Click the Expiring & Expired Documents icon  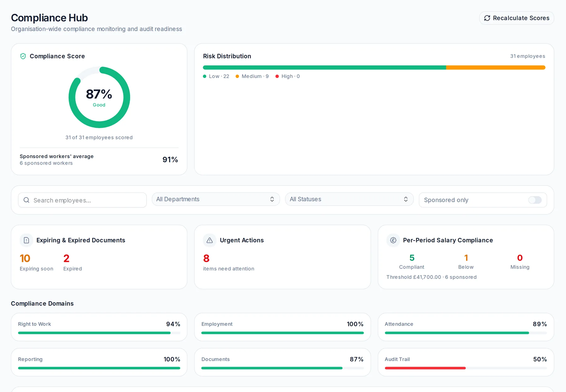click(x=26, y=240)
